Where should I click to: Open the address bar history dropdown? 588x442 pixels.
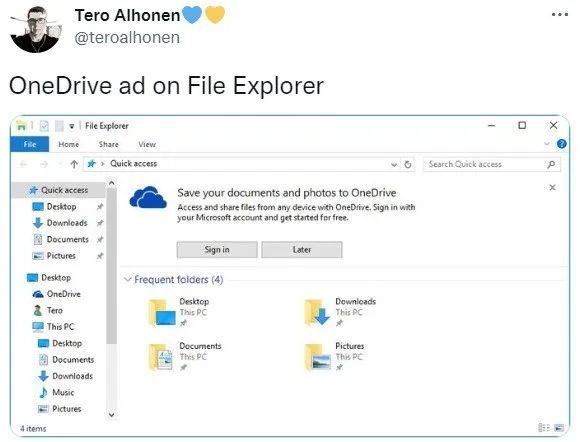coord(394,165)
